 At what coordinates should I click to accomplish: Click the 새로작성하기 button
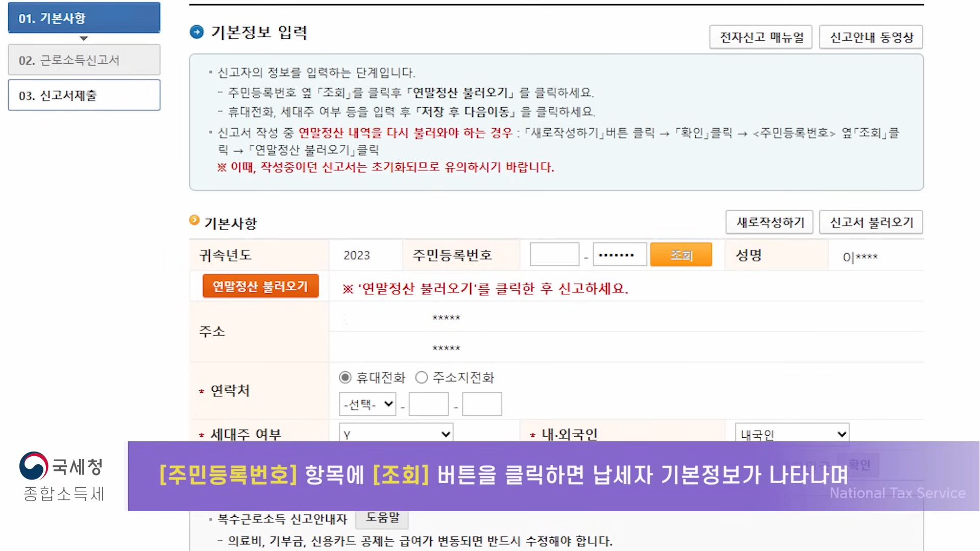coord(769,222)
